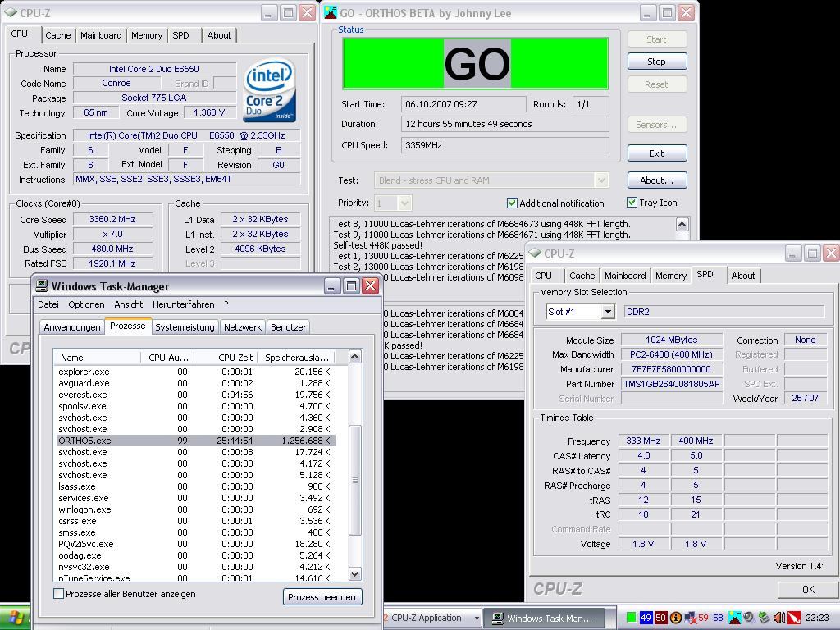Open the About tab in top-left CPU-Z
This screenshot has width=840, height=630.
click(x=218, y=35)
